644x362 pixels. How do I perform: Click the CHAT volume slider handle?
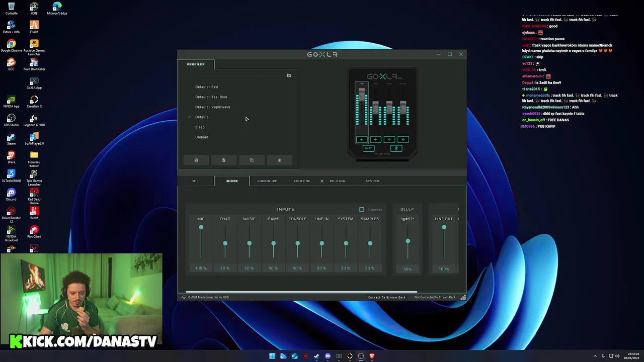225,243
